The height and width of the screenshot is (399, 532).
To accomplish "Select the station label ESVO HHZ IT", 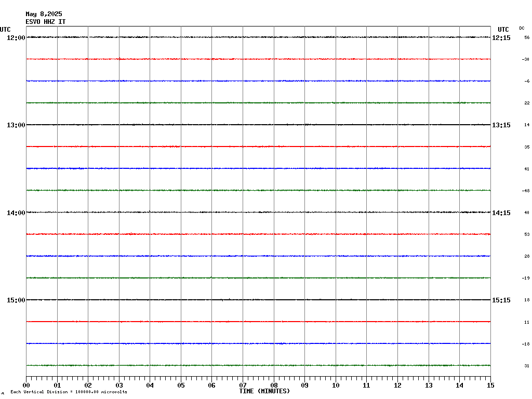I will pyautogui.click(x=46, y=22).
